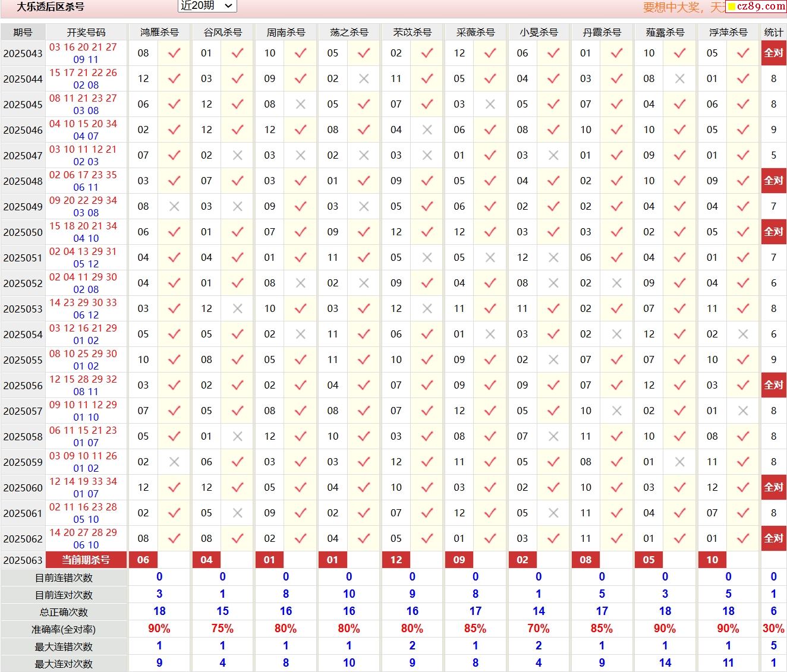Viewport: 787px width, 672px height.
Task: Click the red checkmark for 浮萍杀号 in 2025062
Action: pos(743,538)
